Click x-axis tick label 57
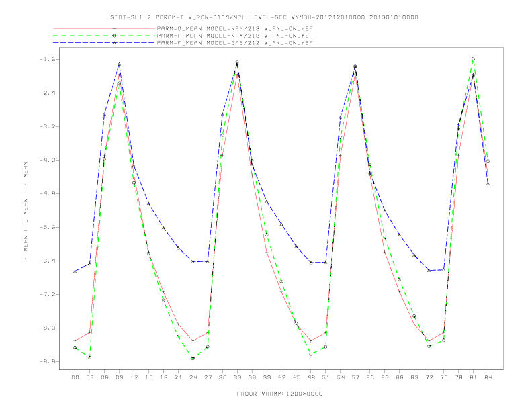Screen dimensions: 532x411 [x=355, y=377]
